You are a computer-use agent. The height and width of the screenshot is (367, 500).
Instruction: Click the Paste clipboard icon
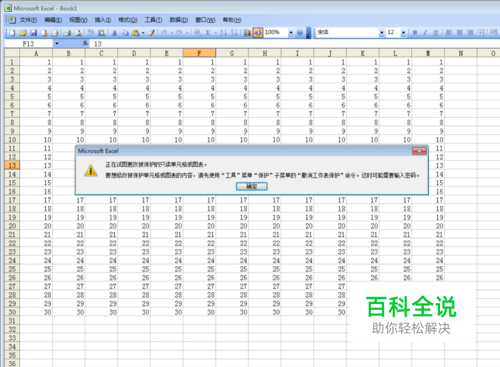[135, 33]
